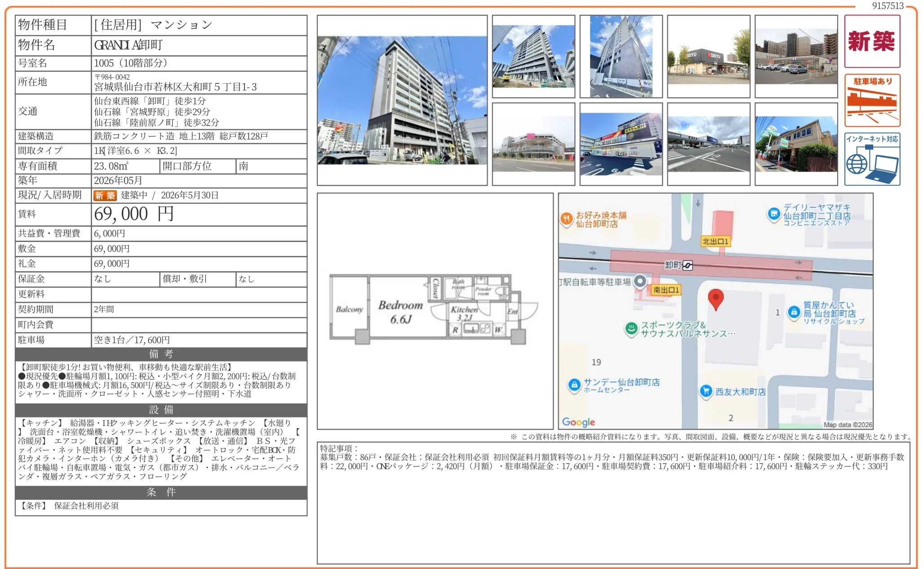The width and height of the screenshot is (924, 569).
Task: Click the 仙石線「宮城野原」徒歩29分 line
Action: point(152,112)
